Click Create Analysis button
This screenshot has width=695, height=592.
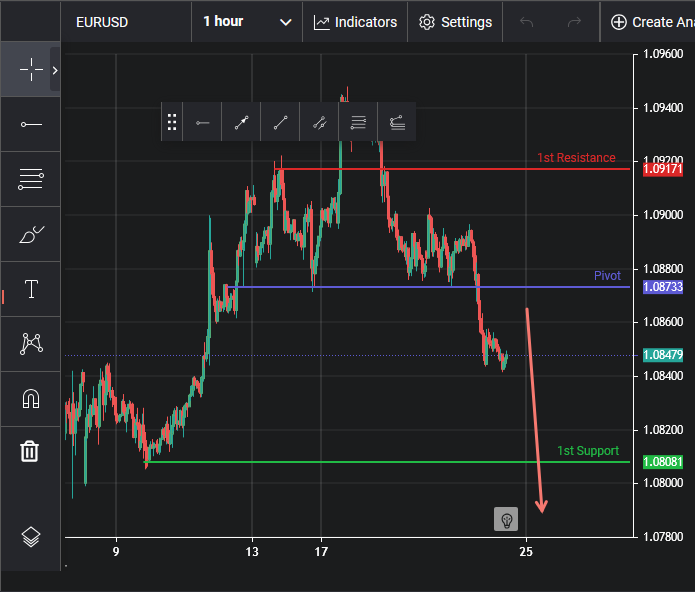(652, 22)
